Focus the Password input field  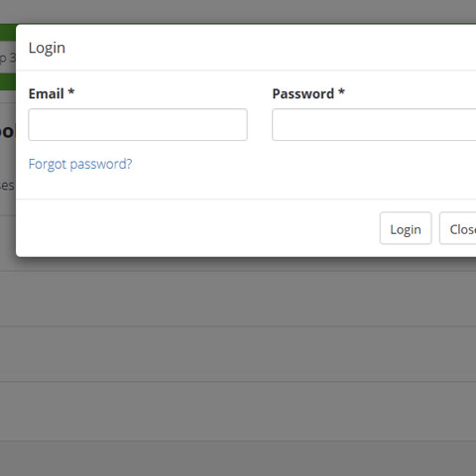tap(374, 124)
